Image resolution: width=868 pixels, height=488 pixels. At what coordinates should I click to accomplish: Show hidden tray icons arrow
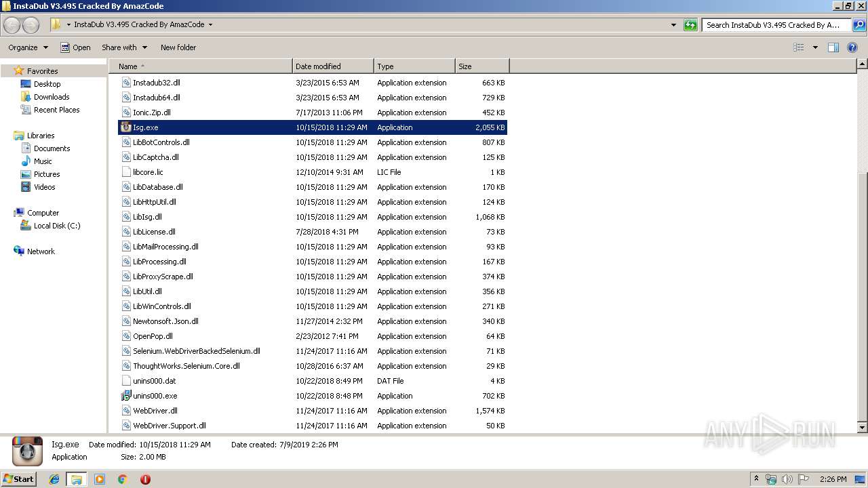tap(757, 479)
